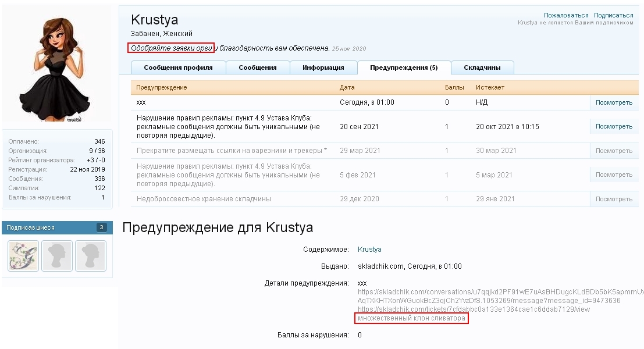Screen dimensions: 644x349
Task: Select the "Предупреждения (5)" tab
Action: click(x=404, y=67)
